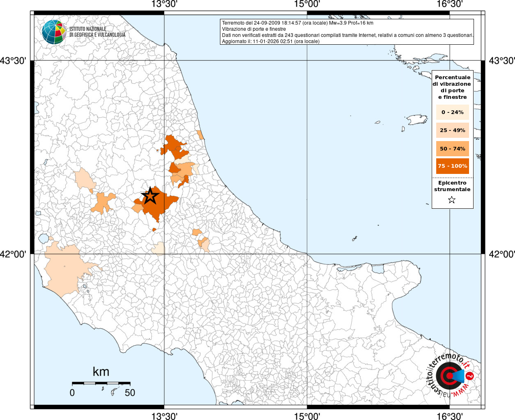
Task: Click the left 42°00' latitude label
Action: coord(13,254)
